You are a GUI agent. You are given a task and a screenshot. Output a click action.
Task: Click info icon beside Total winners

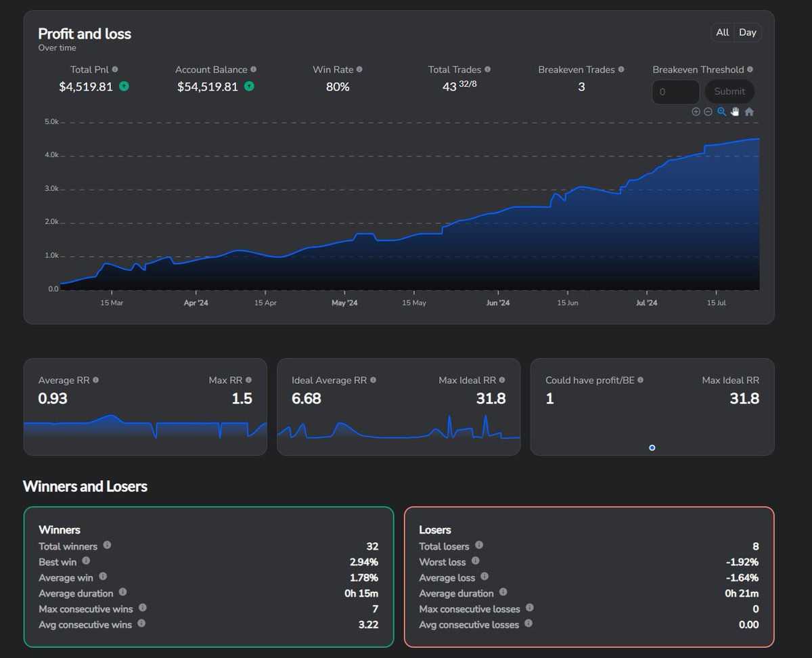(107, 545)
